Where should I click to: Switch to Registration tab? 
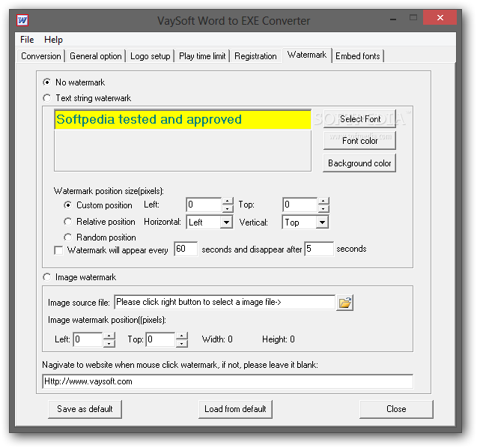(x=255, y=56)
